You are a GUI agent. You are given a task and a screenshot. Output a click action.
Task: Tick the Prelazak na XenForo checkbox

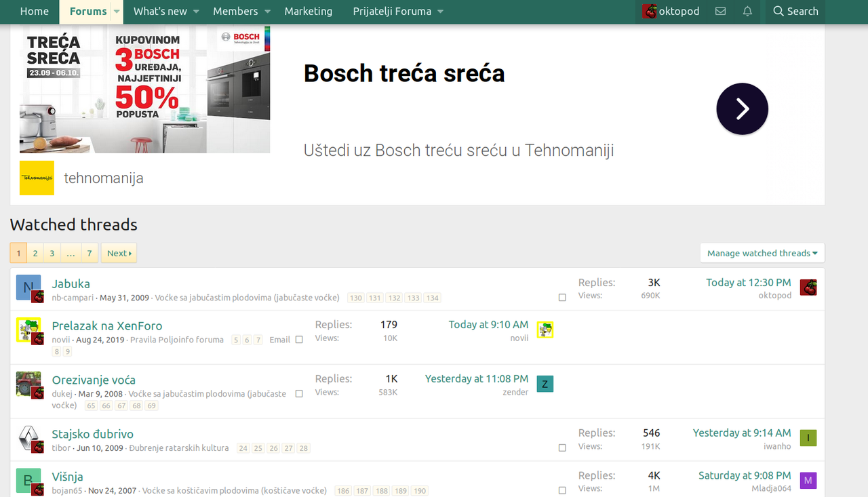299,340
